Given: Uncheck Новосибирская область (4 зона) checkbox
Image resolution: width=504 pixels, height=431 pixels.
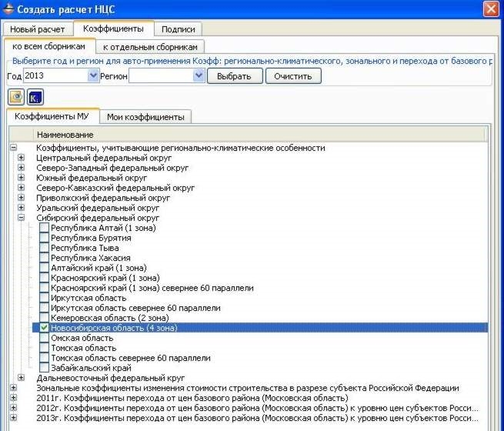Looking at the screenshot, I should 44,328.
